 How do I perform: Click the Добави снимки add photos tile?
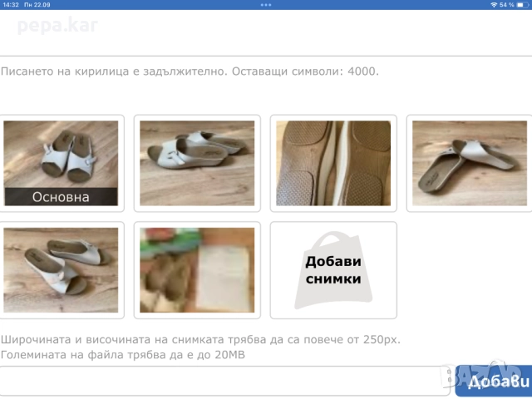click(333, 270)
